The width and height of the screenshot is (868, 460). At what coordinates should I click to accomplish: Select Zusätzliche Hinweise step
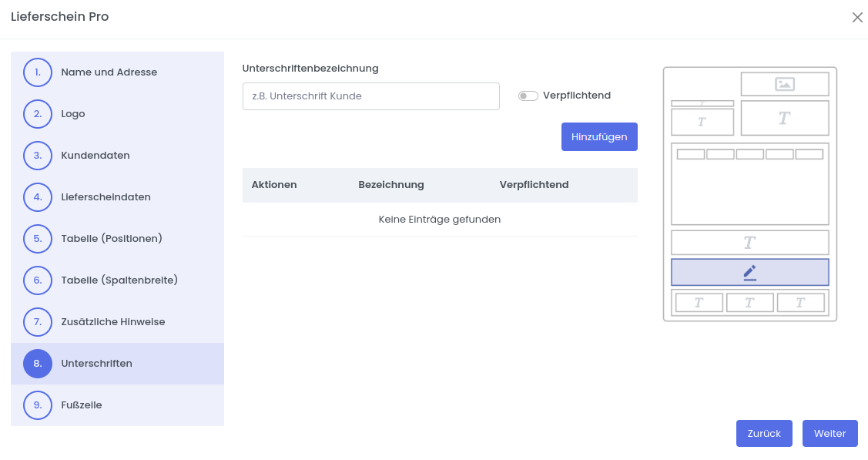pos(113,322)
